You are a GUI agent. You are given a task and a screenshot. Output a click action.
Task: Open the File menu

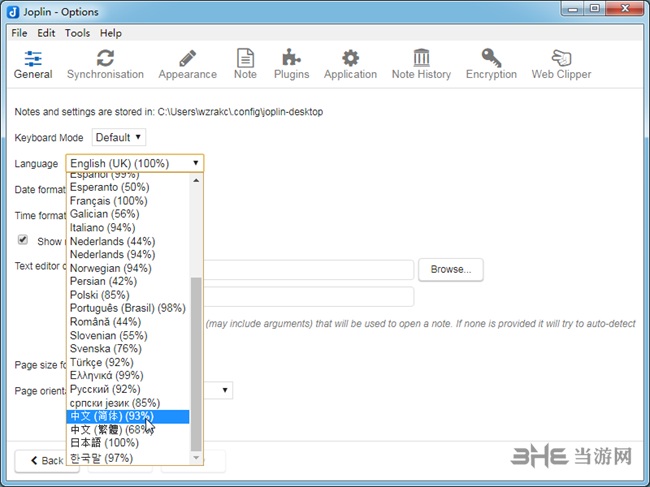[x=19, y=33]
